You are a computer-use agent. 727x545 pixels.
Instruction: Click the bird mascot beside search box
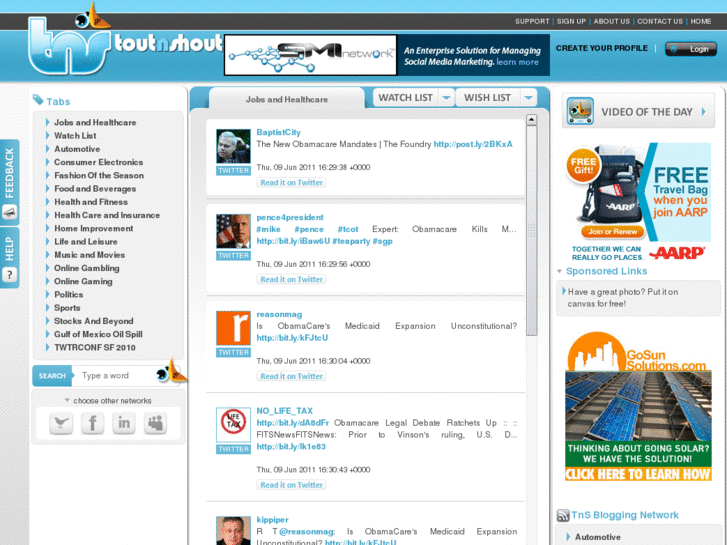click(x=172, y=371)
